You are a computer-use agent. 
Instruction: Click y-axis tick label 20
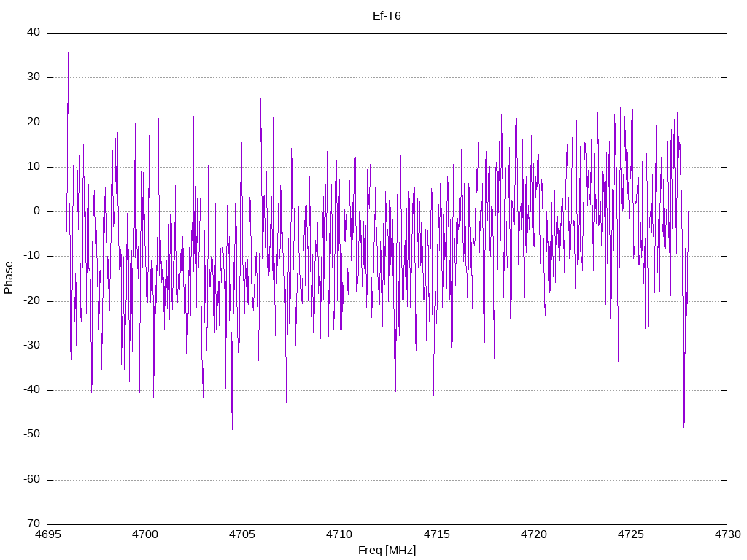coord(34,122)
